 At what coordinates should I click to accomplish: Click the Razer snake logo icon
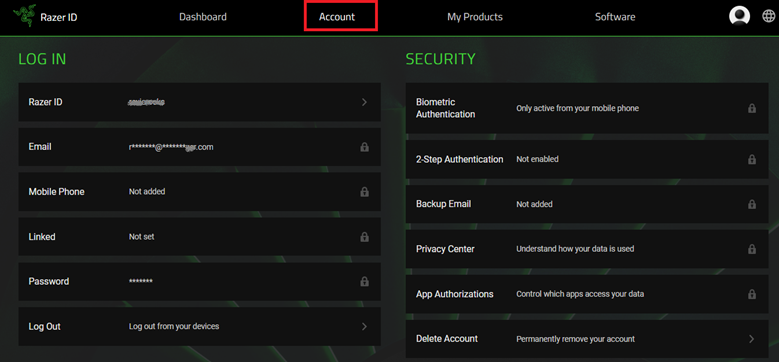click(x=24, y=16)
